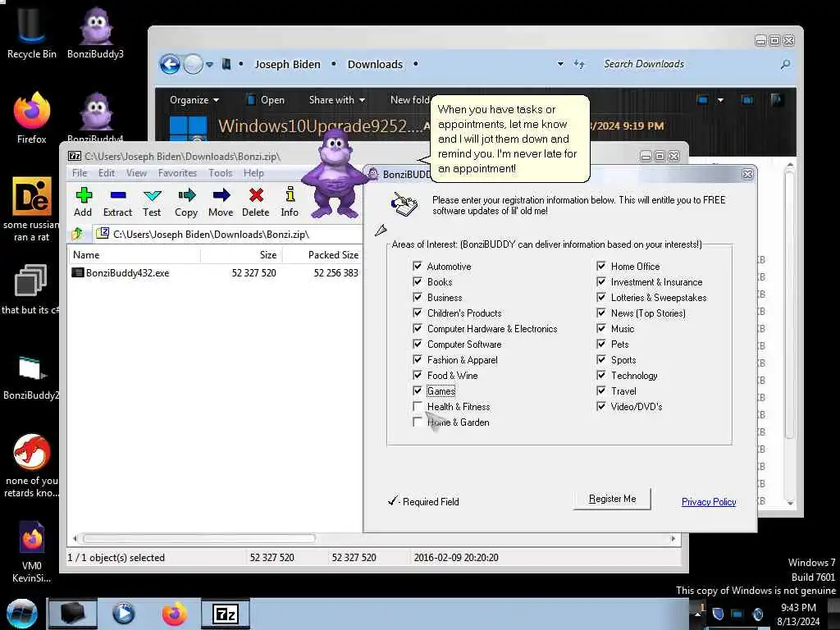840x630 pixels.
Task: Click the Explorer forward arrow button
Action: [x=193, y=64]
